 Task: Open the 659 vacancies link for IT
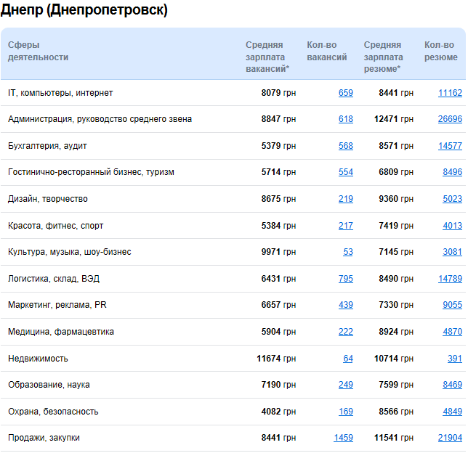tap(345, 93)
